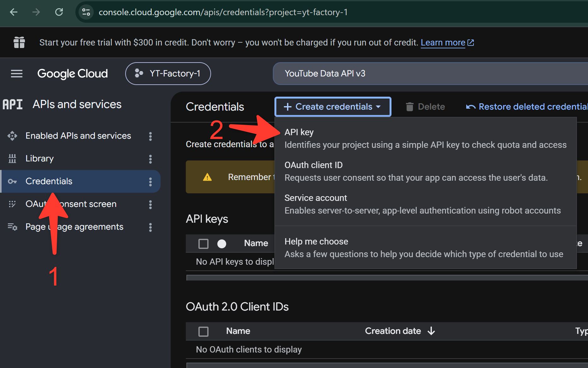Toggle the Create credentials dropdown
Screen dimensions: 588x368
click(333, 107)
